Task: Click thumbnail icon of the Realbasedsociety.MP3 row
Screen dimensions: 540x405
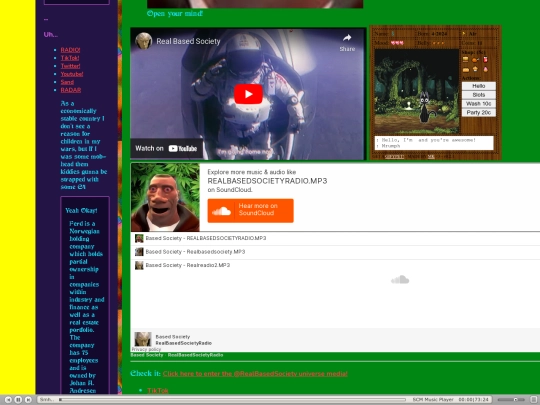Action: (x=139, y=252)
